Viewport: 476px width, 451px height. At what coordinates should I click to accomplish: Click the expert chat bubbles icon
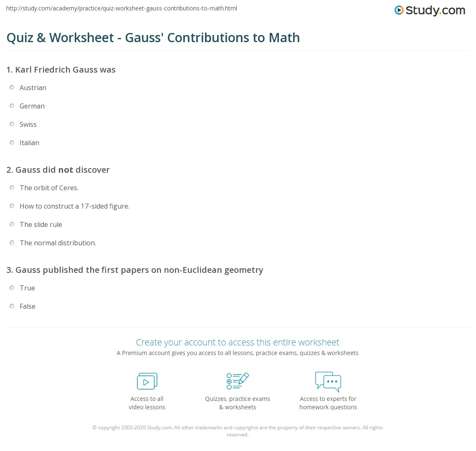[x=328, y=381]
